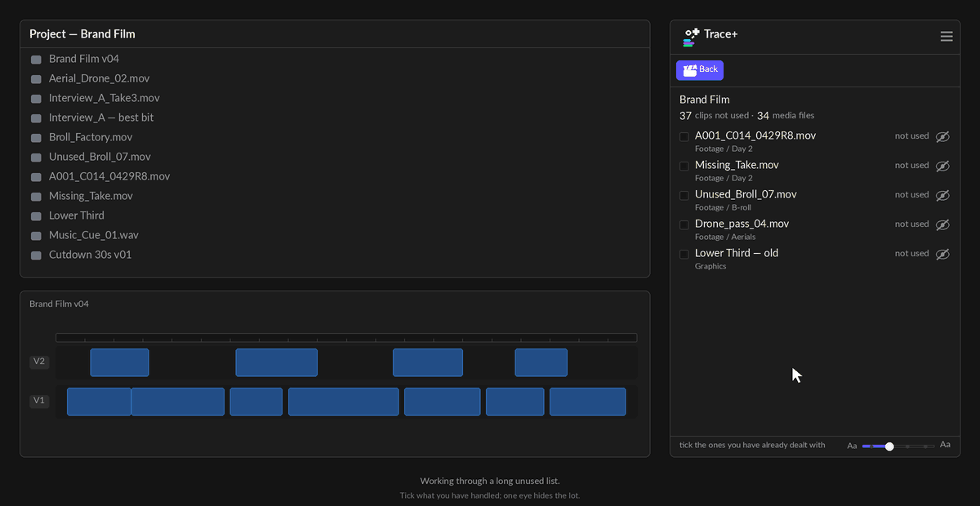This screenshot has height=506, width=980.
Task: Click the icon beside Interview_A — best bit
Action: 36,118
